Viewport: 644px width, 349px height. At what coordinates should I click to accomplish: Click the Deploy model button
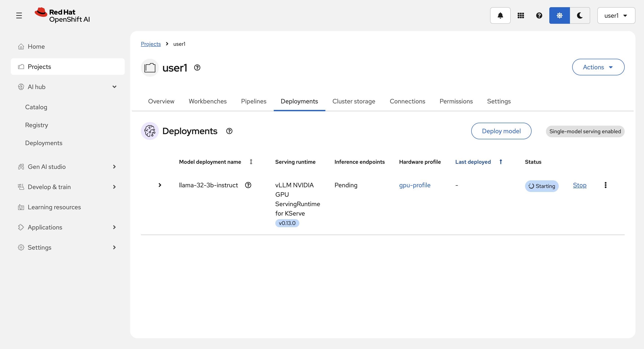pos(501,131)
